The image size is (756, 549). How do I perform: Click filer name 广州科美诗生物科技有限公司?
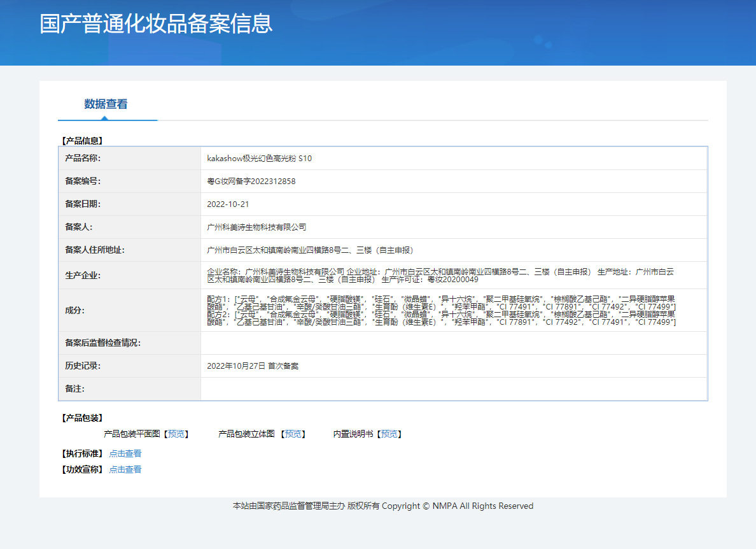pyautogui.click(x=256, y=227)
